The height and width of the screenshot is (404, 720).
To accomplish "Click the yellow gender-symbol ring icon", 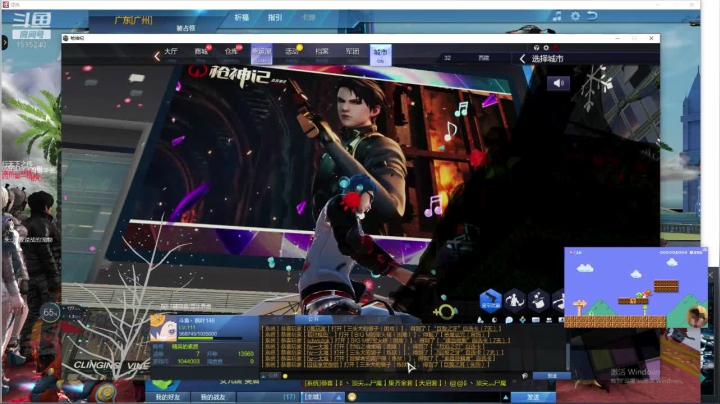I will tap(444, 311).
